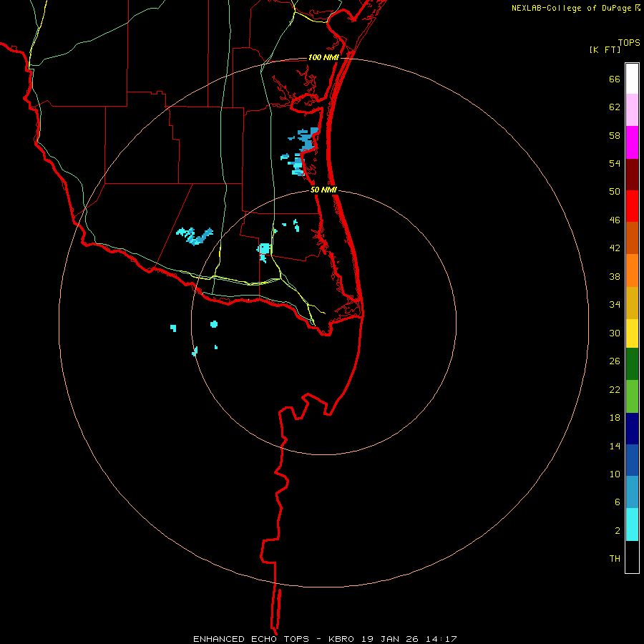Image resolution: width=644 pixels, height=644 pixels.
Task: Click the '66' legend value label
Action: [x=615, y=79]
